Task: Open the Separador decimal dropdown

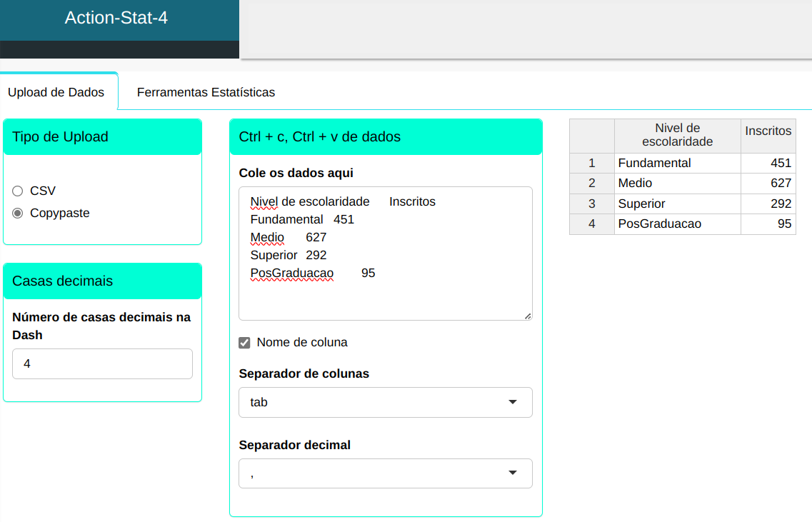Action: pyautogui.click(x=385, y=473)
